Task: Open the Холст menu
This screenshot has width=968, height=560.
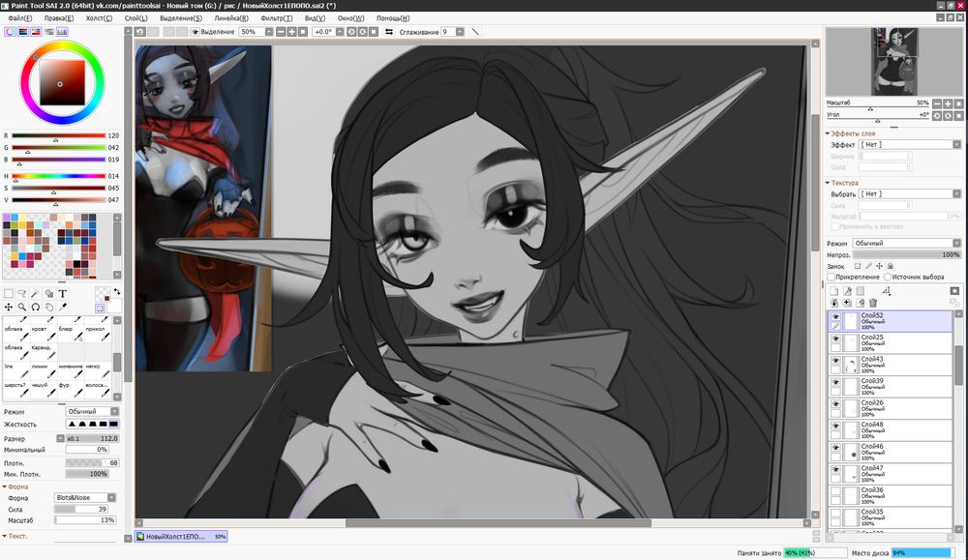Action: coord(99,18)
